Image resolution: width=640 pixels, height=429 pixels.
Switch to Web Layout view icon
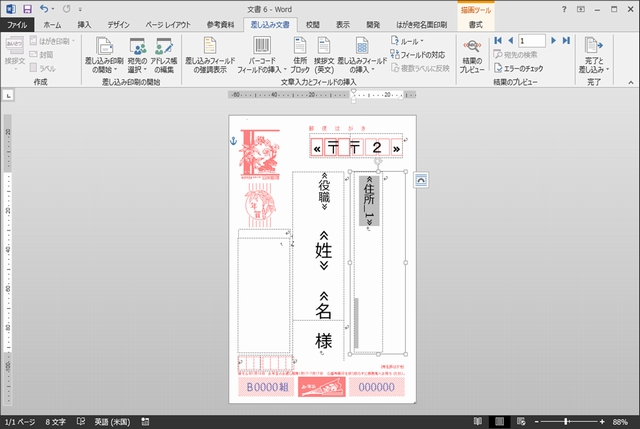pos(521,421)
